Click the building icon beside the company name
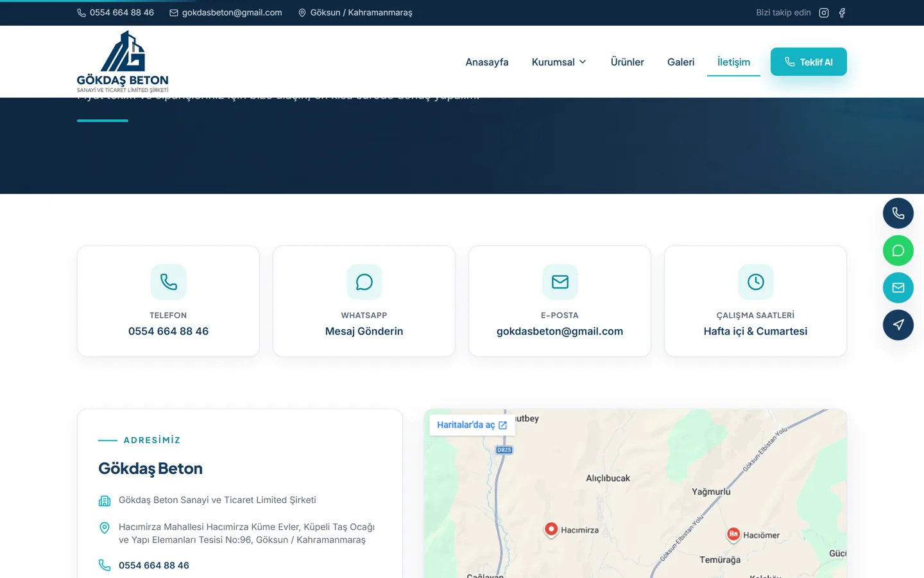The width and height of the screenshot is (924, 578). 105,501
